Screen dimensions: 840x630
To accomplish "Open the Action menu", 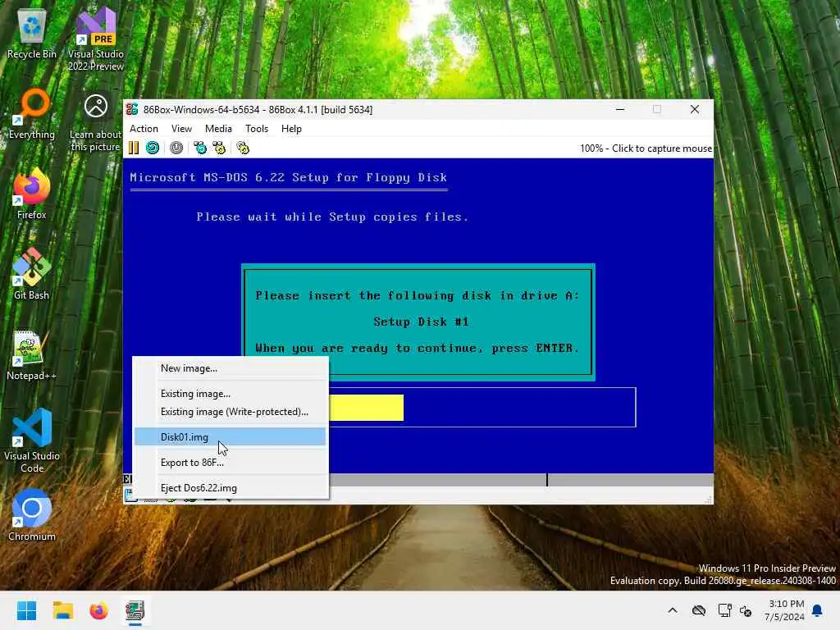I will 144,129.
